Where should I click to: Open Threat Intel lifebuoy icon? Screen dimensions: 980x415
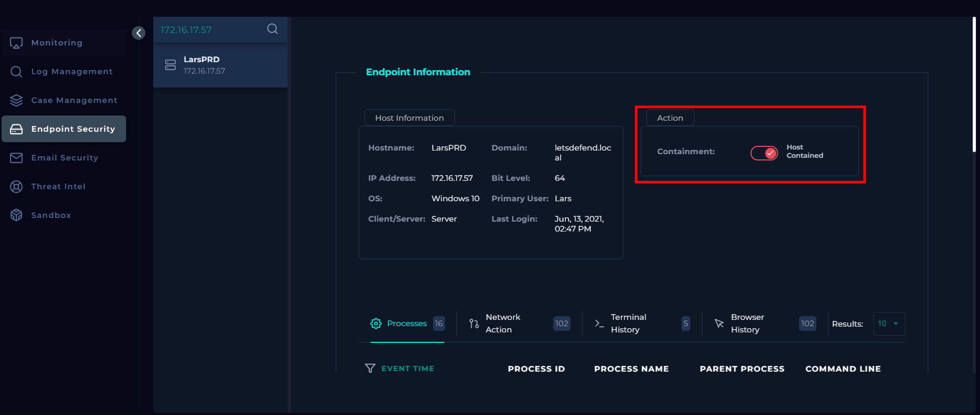click(16, 187)
